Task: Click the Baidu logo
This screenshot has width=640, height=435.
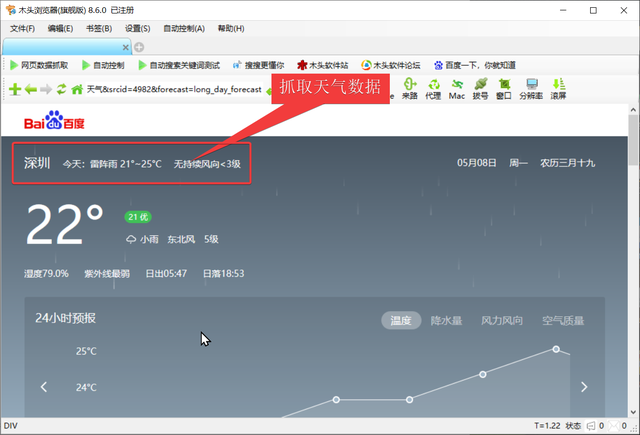Action: point(54,120)
